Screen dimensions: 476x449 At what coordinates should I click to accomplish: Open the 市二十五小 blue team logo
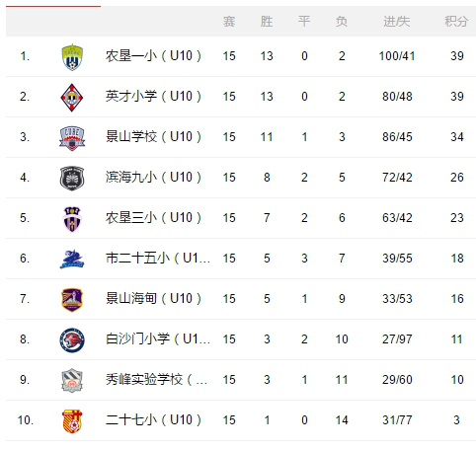(72, 260)
